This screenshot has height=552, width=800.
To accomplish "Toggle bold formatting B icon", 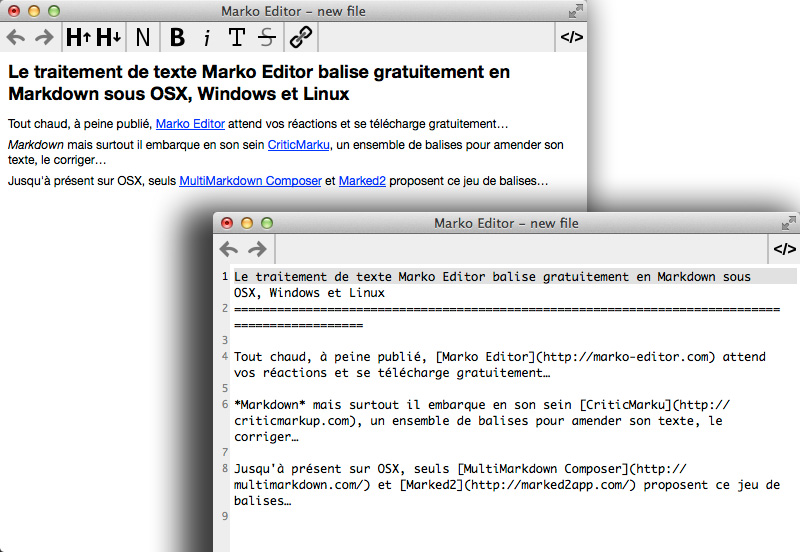I will pos(177,37).
